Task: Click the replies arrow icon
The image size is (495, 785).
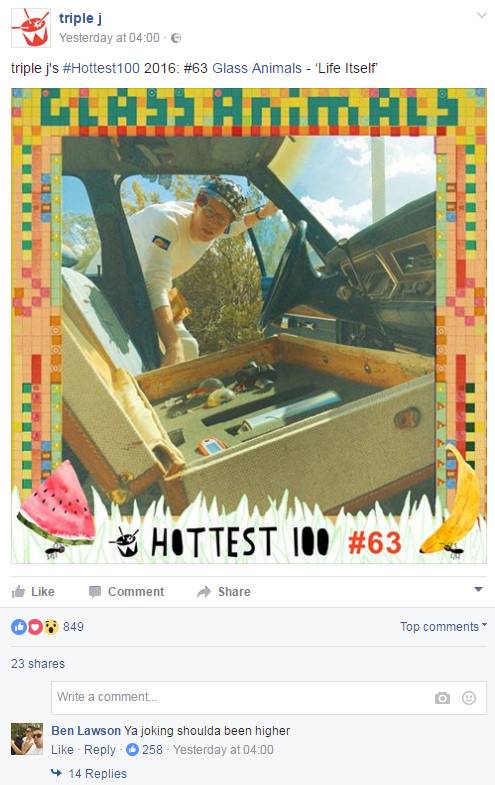Action: coord(57,773)
